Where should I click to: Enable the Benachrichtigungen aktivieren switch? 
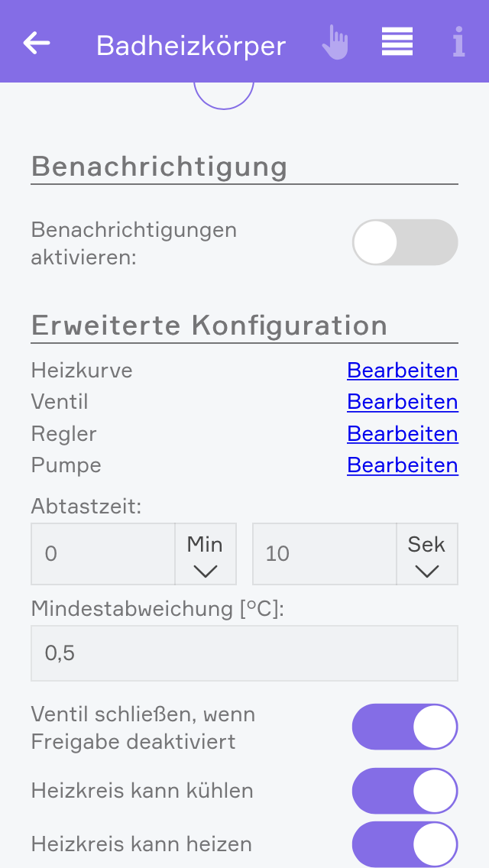405,242
